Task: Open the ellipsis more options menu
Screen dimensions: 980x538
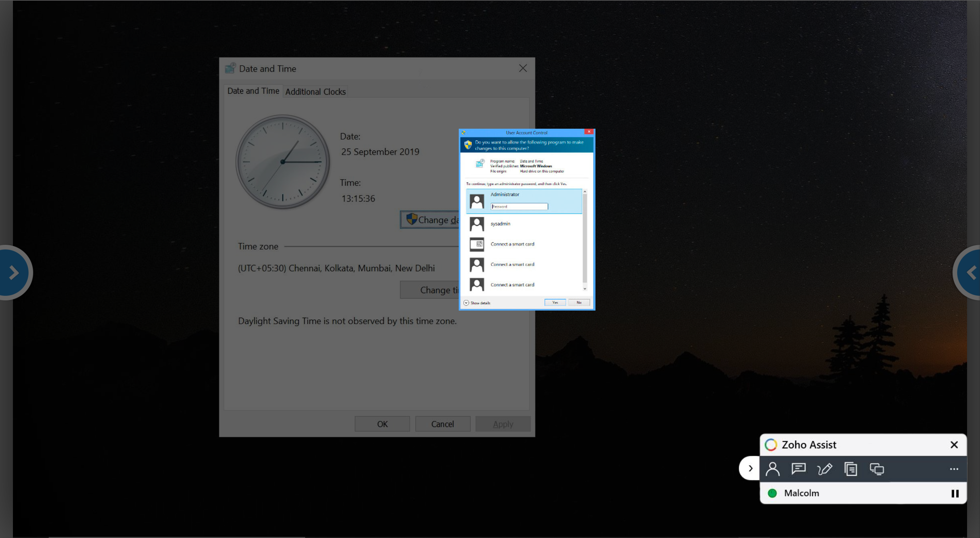Action: coord(953,469)
